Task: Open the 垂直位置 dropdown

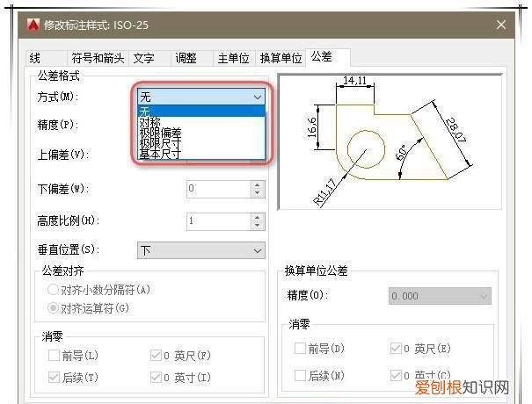Action: point(201,250)
